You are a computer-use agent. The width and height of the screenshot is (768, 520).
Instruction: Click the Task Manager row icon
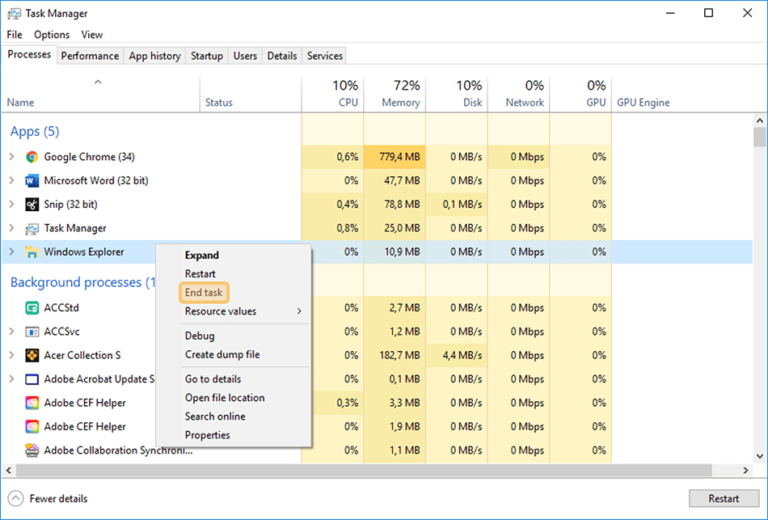point(32,228)
